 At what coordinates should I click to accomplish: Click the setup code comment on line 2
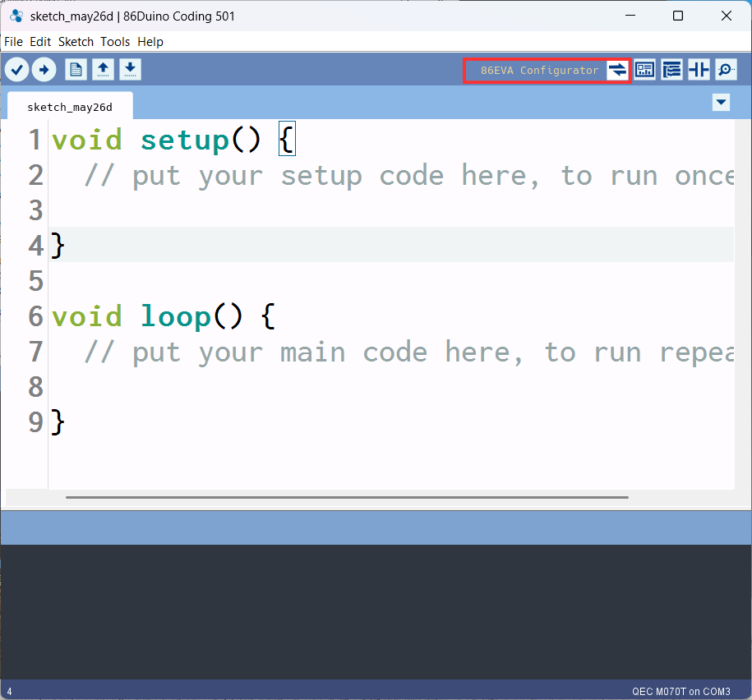tap(409, 176)
